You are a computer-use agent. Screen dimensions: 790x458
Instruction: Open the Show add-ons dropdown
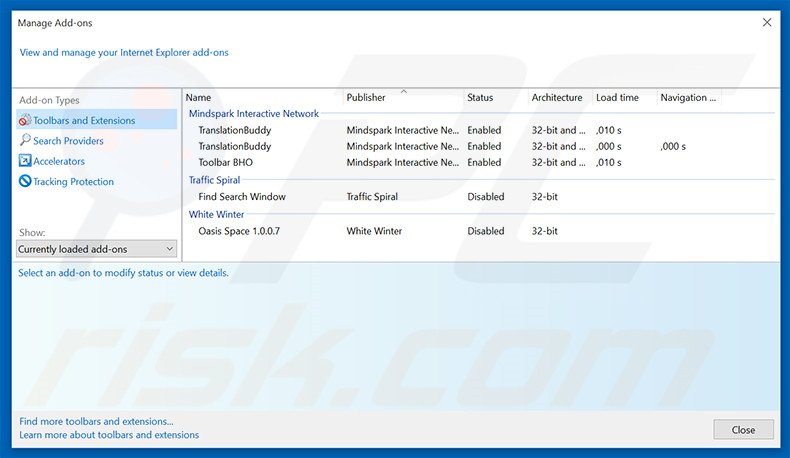point(96,249)
